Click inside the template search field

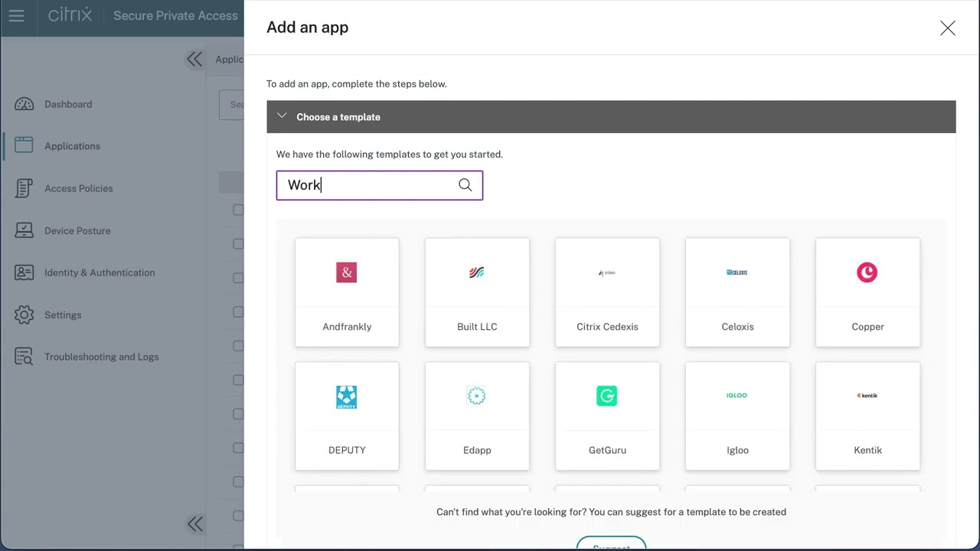click(x=367, y=184)
